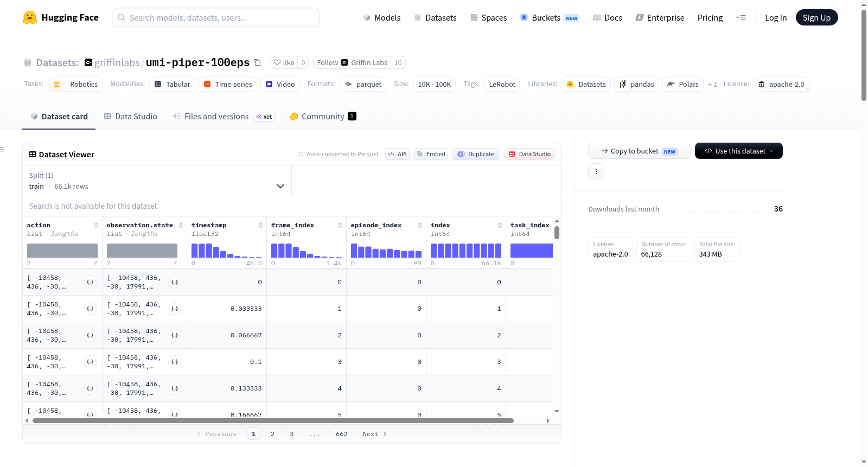Show the +1 more libraries

[x=712, y=84]
